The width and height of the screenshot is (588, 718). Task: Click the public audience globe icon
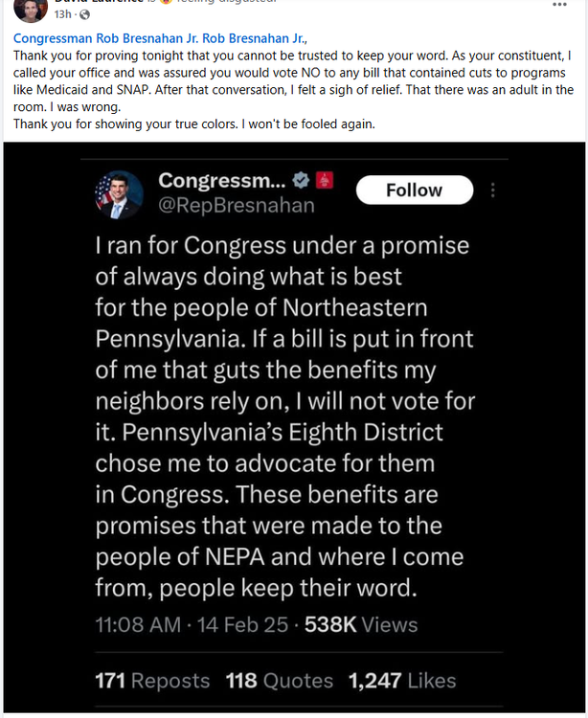pos(84,15)
